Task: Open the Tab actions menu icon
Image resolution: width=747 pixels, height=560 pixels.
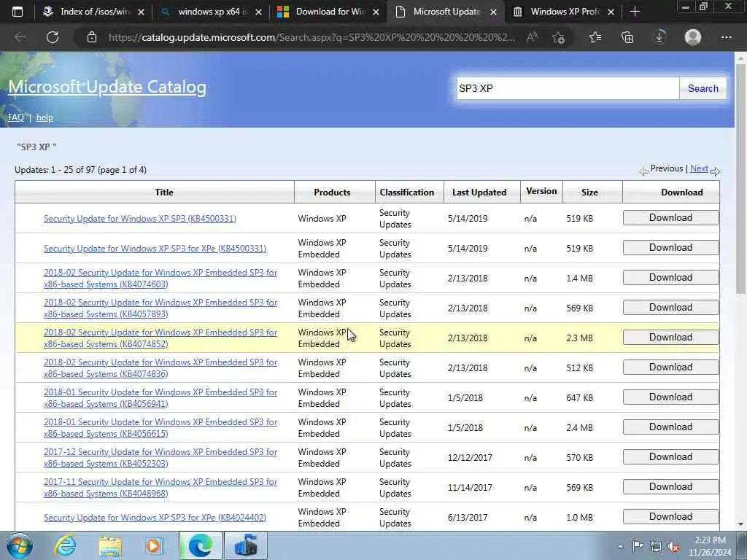Action: point(18,12)
